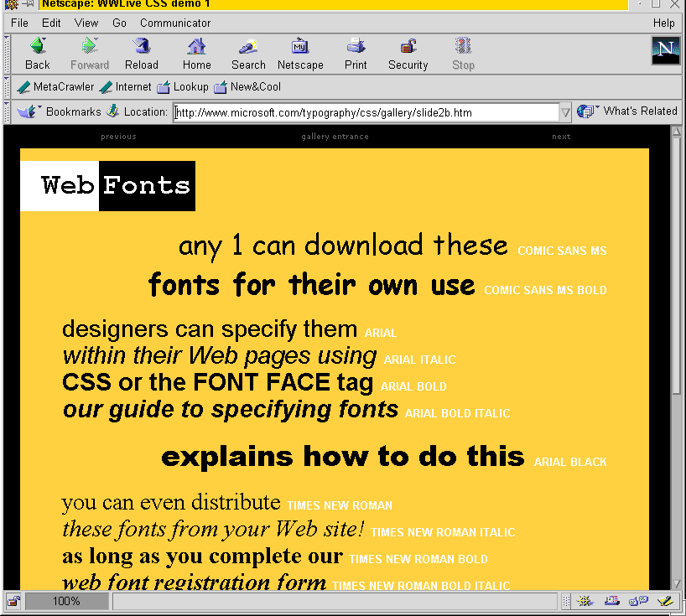Print the current page
Screen dimensions: 686x616
pos(356,54)
